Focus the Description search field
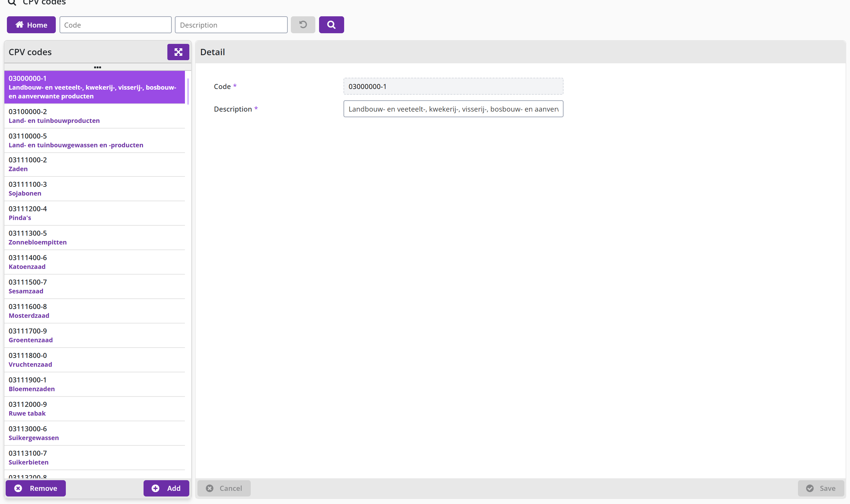 [x=231, y=25]
